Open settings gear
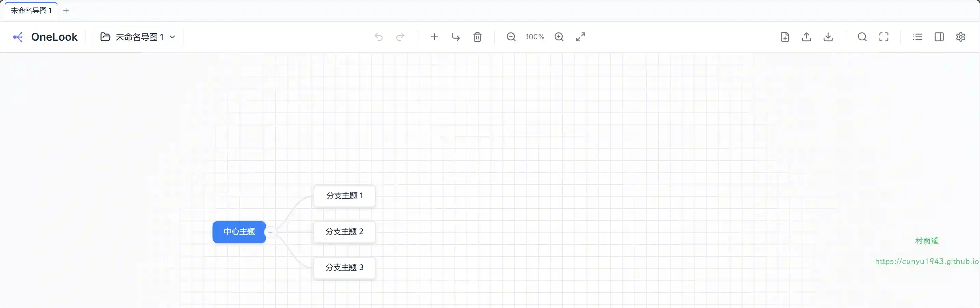The height and width of the screenshot is (308, 980). (961, 37)
